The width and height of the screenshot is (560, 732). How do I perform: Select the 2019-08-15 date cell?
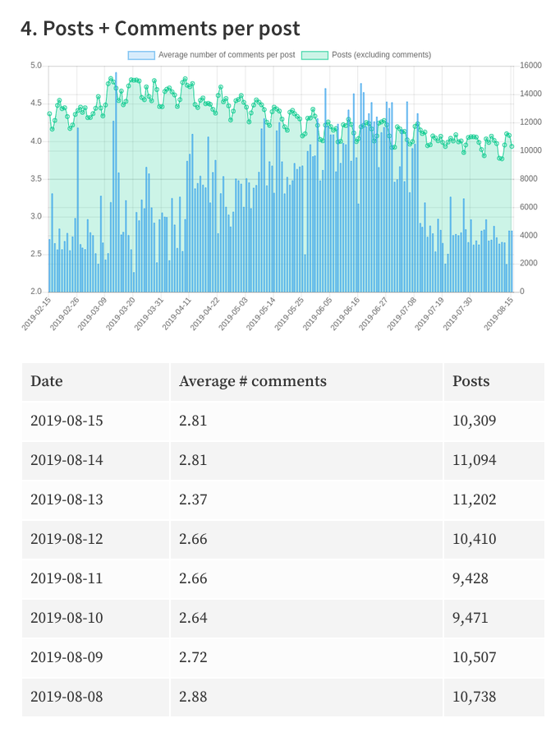[67, 421]
